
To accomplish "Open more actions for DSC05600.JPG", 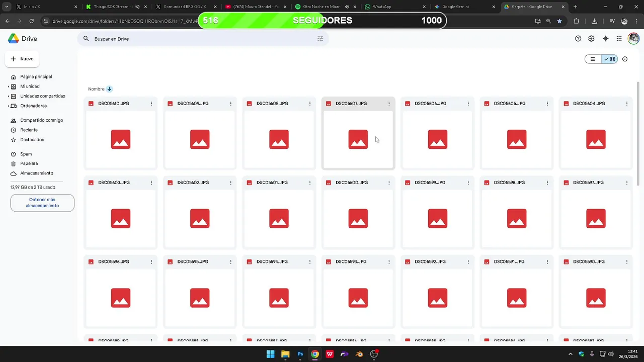I will coord(389,183).
